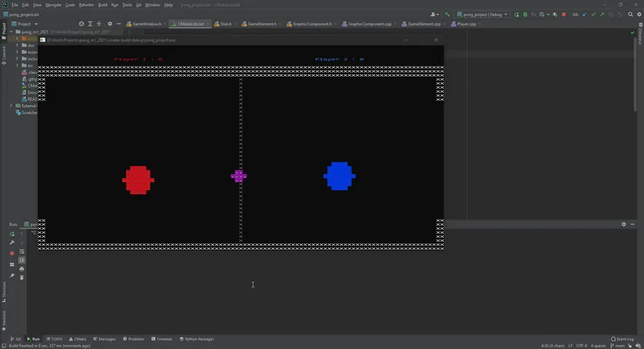Toggle Soft-Wrap icon in Run panel
The image size is (644, 349).
click(22, 251)
